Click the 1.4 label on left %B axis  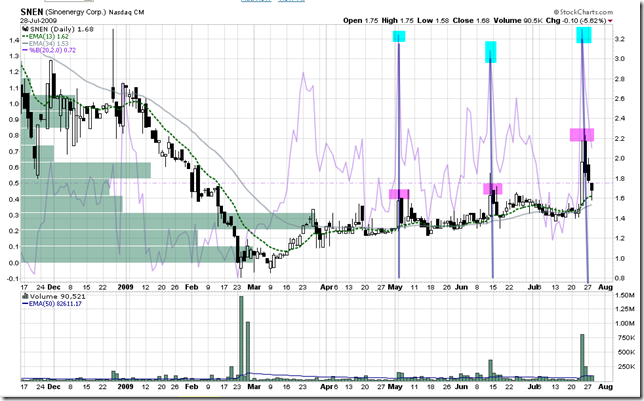14,40
